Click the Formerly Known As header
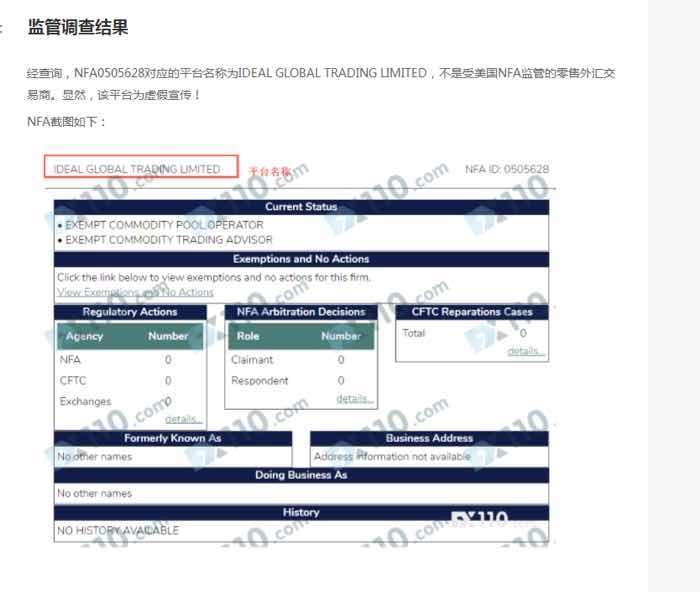The width and height of the screenshot is (700, 592). point(173,438)
